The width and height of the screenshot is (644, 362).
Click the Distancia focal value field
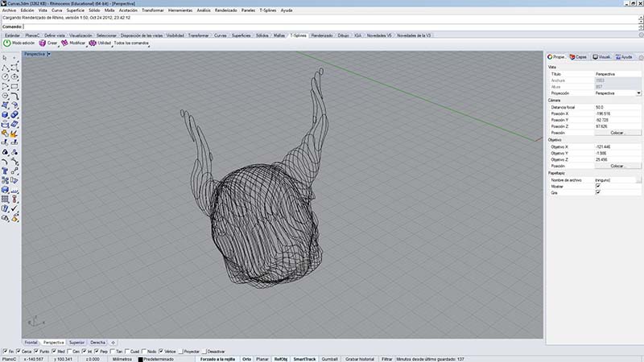(x=617, y=107)
